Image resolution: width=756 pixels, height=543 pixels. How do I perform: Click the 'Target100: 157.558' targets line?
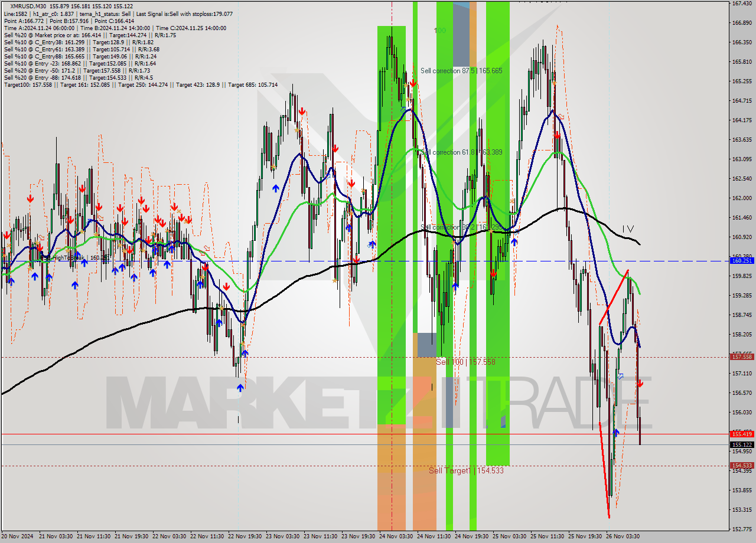click(141, 84)
